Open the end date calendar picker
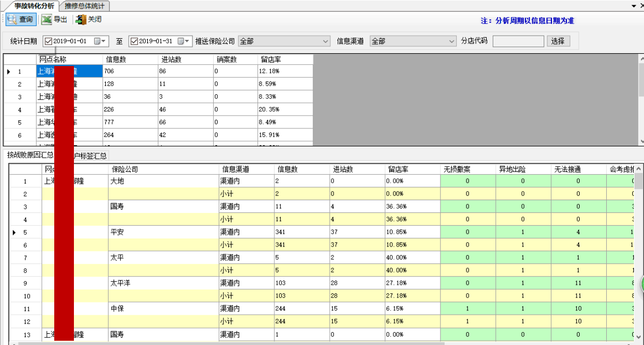Screen dimensions: 644x345 point(185,41)
